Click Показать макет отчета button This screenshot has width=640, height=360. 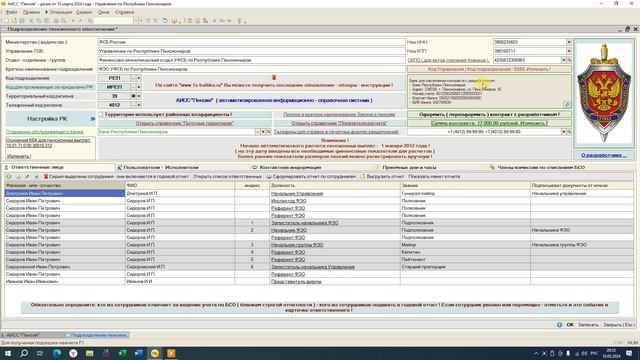pos(434,177)
